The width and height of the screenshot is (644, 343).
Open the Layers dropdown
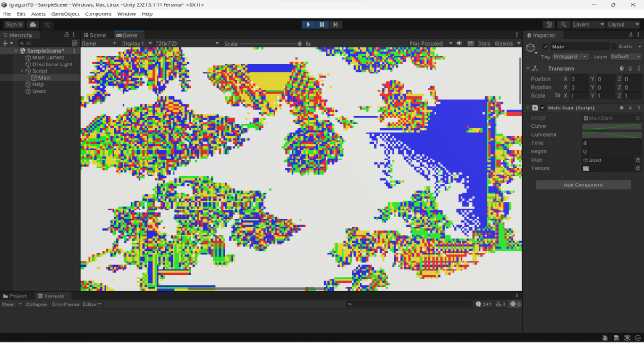pyautogui.click(x=589, y=25)
